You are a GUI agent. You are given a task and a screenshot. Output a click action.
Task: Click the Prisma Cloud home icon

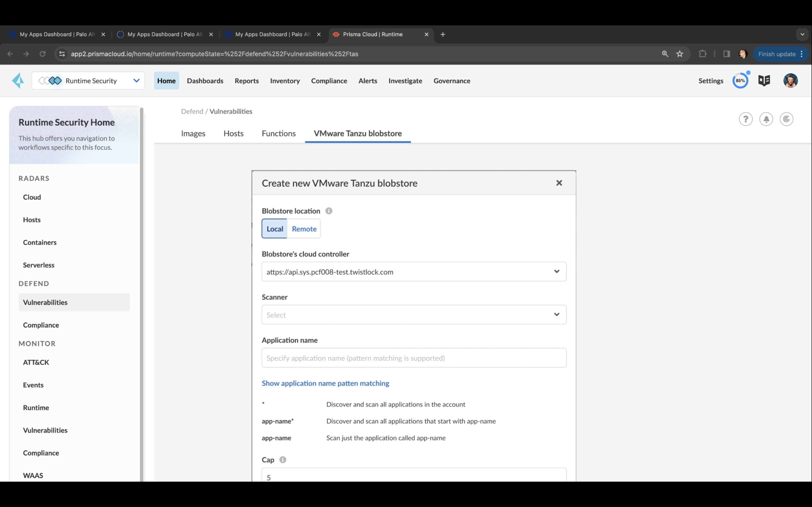pyautogui.click(x=17, y=80)
